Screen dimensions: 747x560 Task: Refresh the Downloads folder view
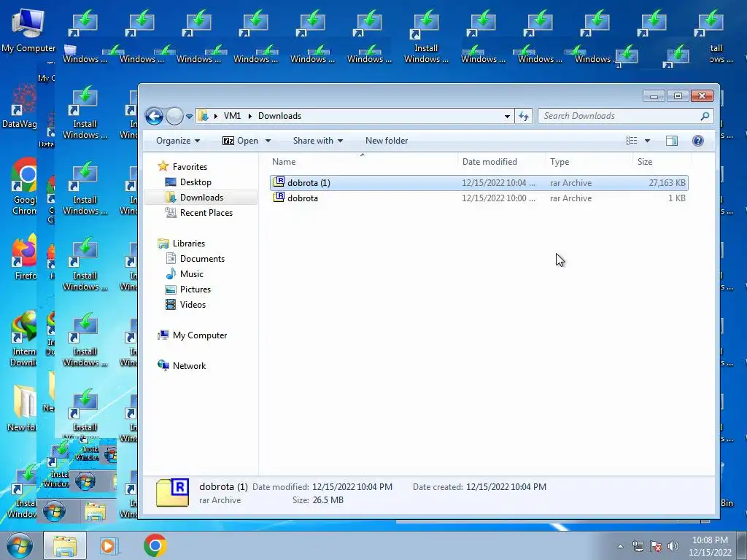pos(524,116)
